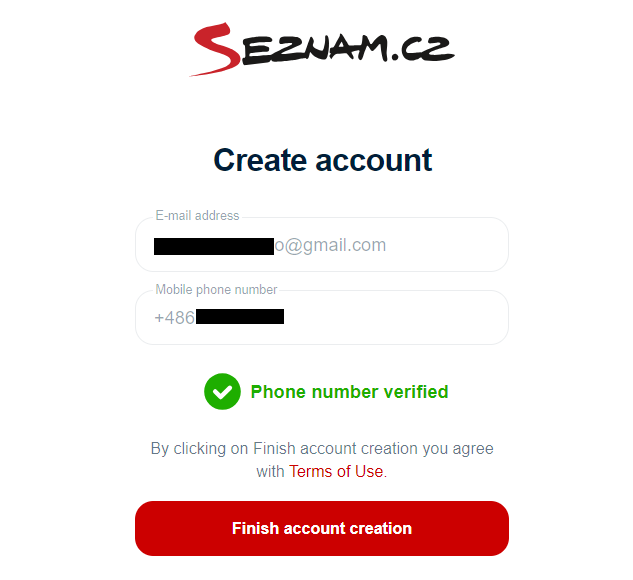Click the @gmail.com text in e-mail field

coord(336,245)
